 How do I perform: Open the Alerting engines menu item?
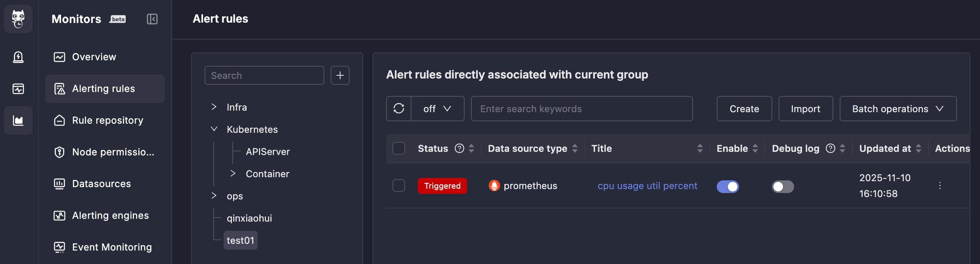[x=110, y=215]
